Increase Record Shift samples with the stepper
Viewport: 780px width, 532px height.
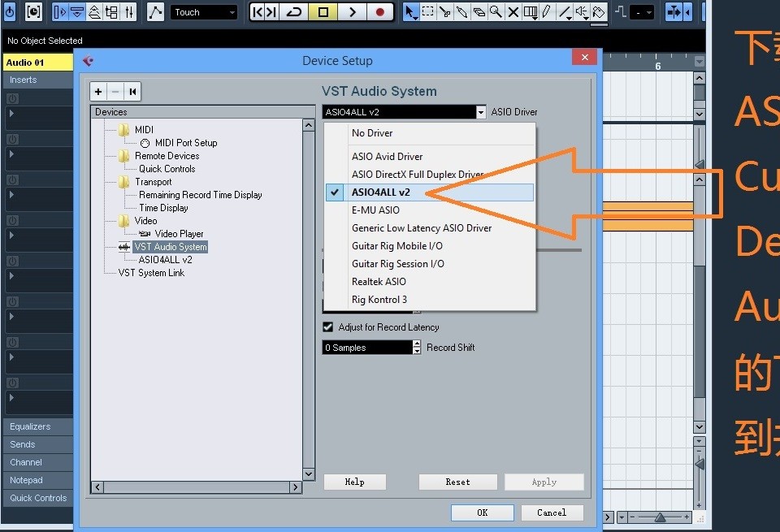(x=417, y=344)
